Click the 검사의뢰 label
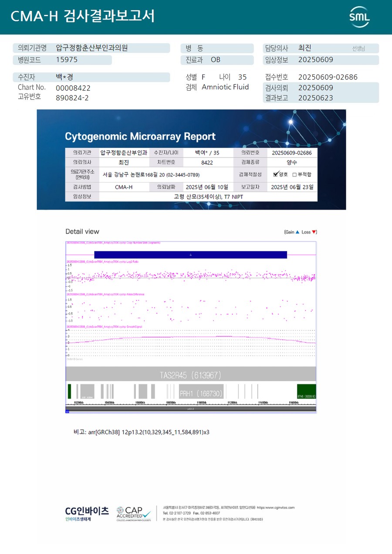 [277, 88]
